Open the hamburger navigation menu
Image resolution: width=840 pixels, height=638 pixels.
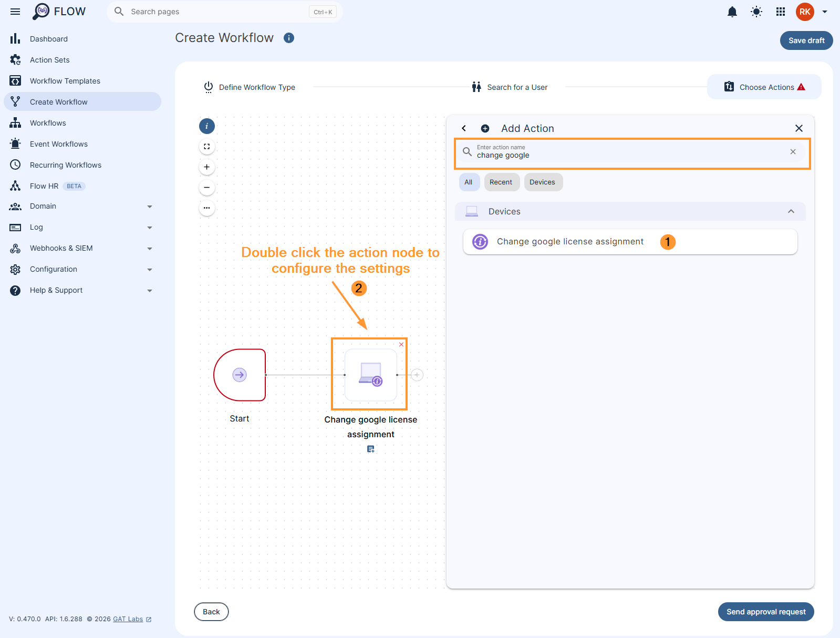15,12
